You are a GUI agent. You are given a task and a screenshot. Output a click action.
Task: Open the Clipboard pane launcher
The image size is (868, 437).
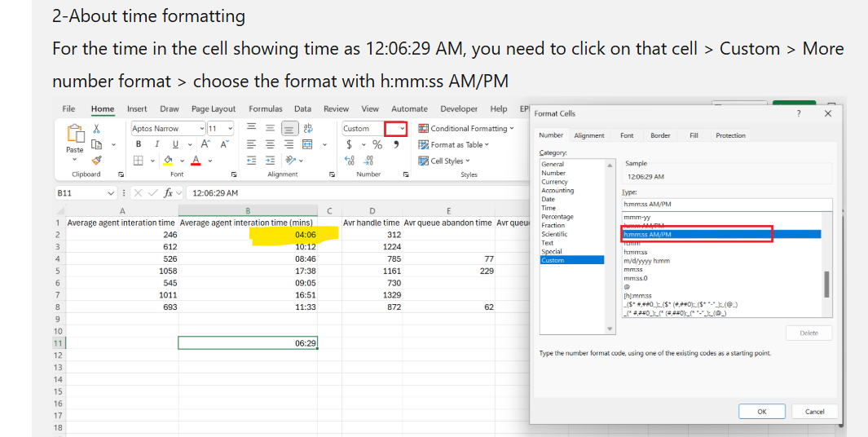coord(121,174)
